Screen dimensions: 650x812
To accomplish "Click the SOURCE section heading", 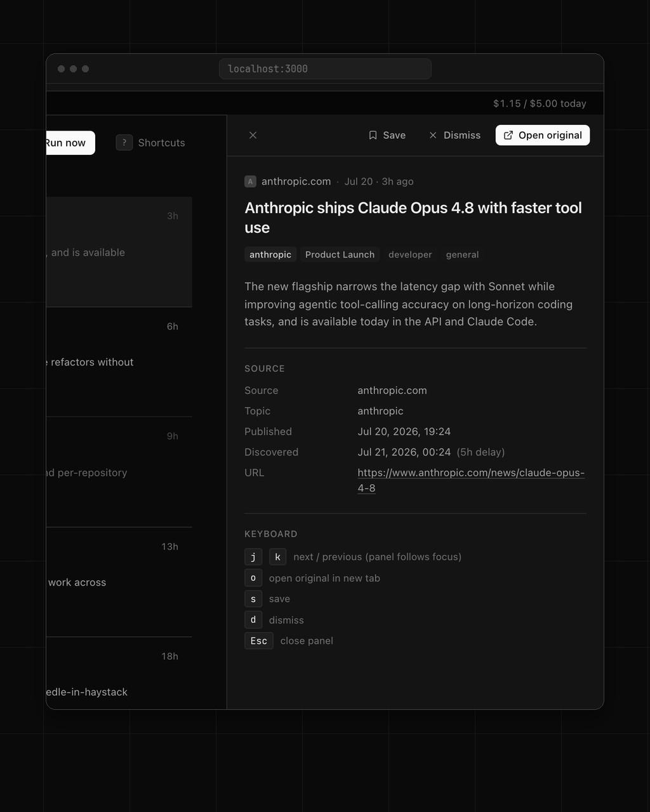I will 265,369.
